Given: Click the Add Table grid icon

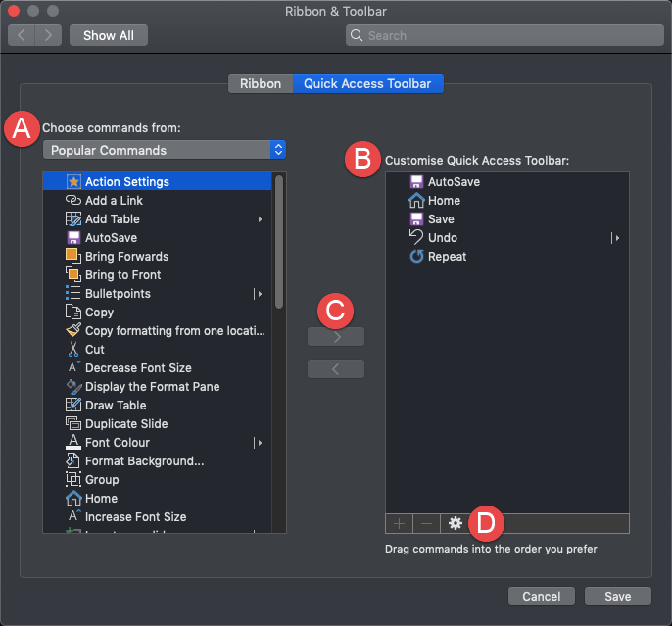Looking at the screenshot, I should (x=73, y=218).
